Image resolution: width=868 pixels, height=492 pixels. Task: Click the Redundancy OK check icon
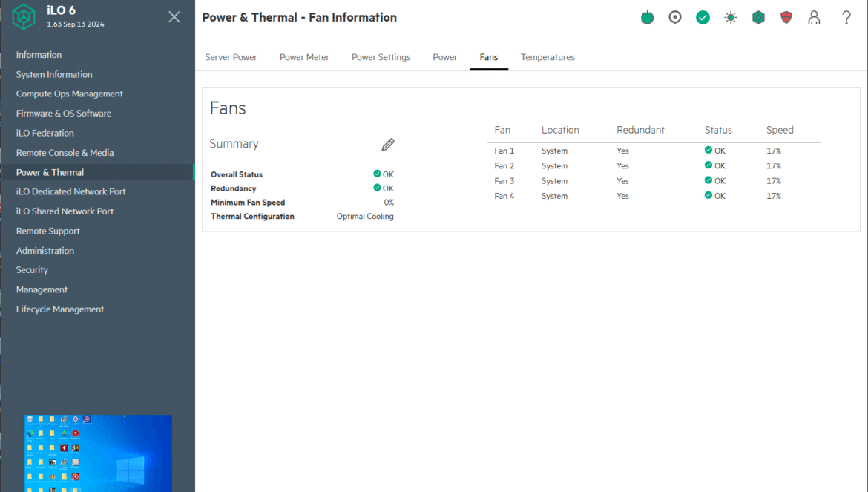[377, 188]
